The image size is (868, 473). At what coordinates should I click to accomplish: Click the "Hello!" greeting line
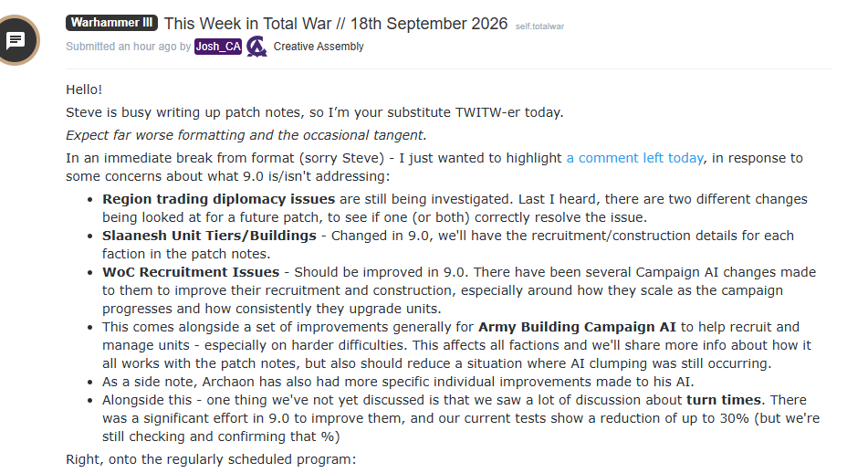[x=84, y=89]
